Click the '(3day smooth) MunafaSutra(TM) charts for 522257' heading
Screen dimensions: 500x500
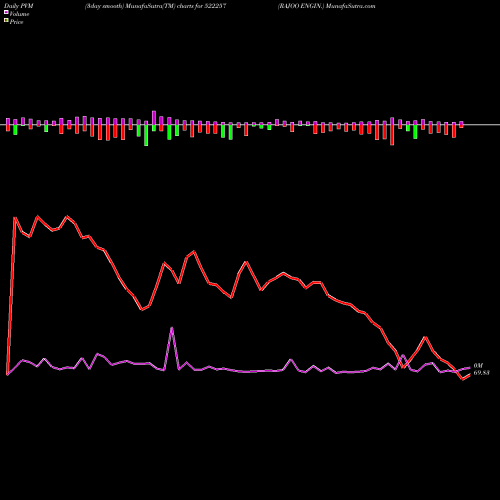coord(156,6)
